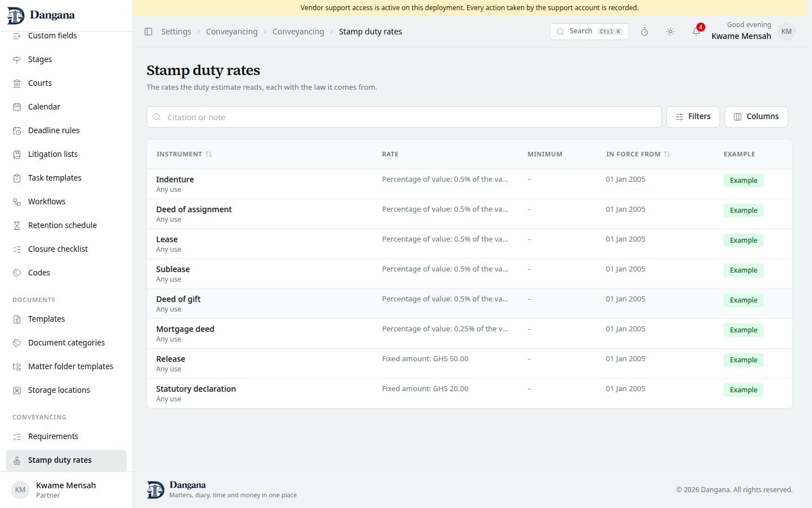The image size is (812, 508).
Task: Open notifications bell icon
Action: [696, 32]
